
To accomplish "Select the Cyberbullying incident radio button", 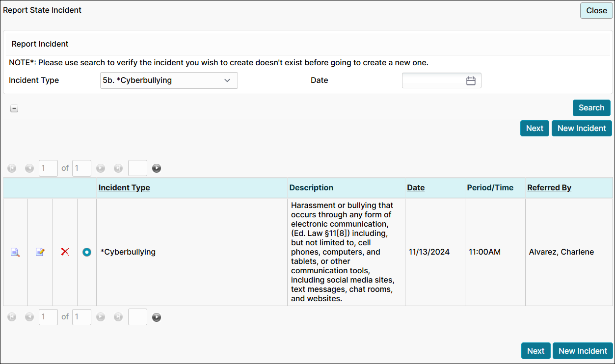I will 87,252.
